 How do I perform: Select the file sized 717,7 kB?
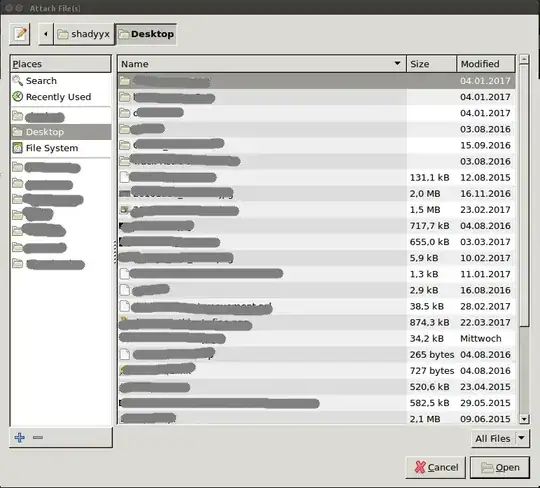[x=316, y=226]
